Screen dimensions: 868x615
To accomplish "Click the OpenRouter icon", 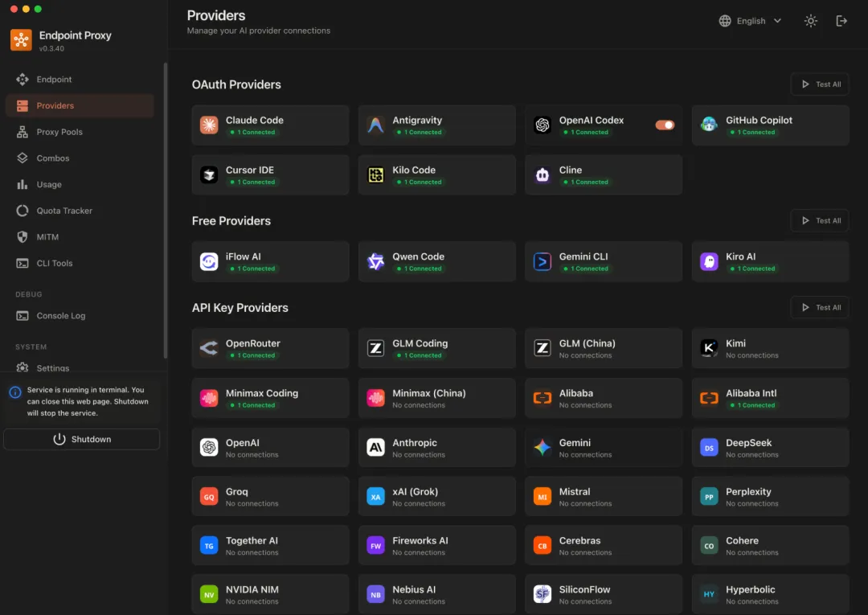I will pyautogui.click(x=209, y=348).
